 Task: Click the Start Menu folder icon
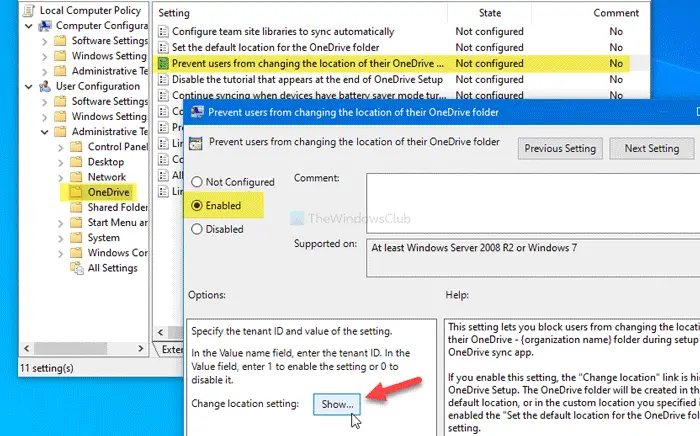click(76, 223)
